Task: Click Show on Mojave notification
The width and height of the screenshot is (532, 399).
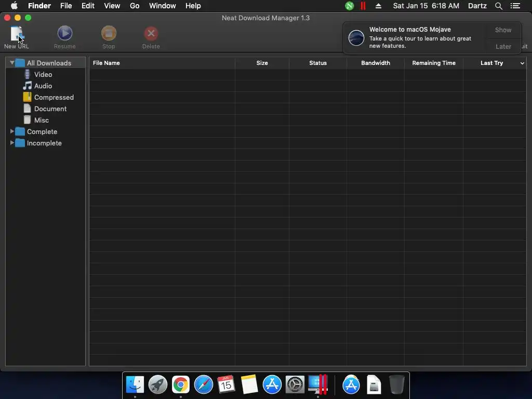Action: (x=503, y=30)
